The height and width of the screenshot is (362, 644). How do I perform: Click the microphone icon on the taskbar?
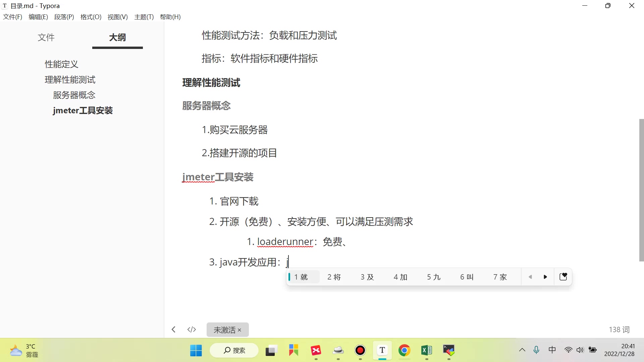point(536,350)
